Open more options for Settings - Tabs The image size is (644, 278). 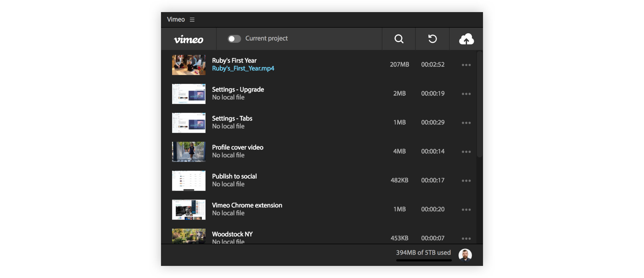click(466, 122)
